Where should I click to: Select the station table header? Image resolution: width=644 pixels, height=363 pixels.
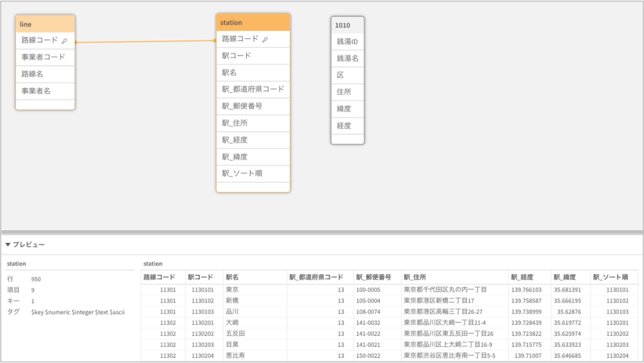click(x=253, y=23)
